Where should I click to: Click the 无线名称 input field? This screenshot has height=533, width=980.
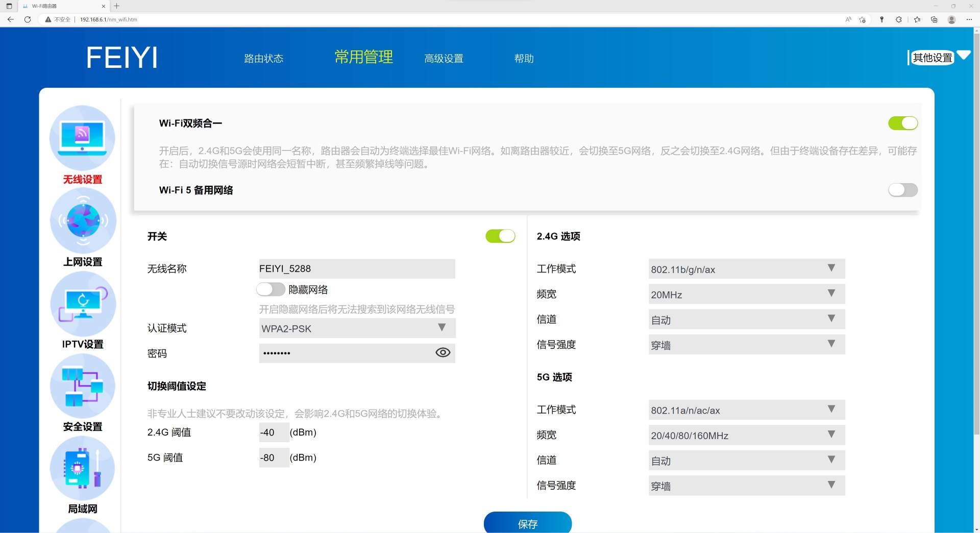(357, 268)
